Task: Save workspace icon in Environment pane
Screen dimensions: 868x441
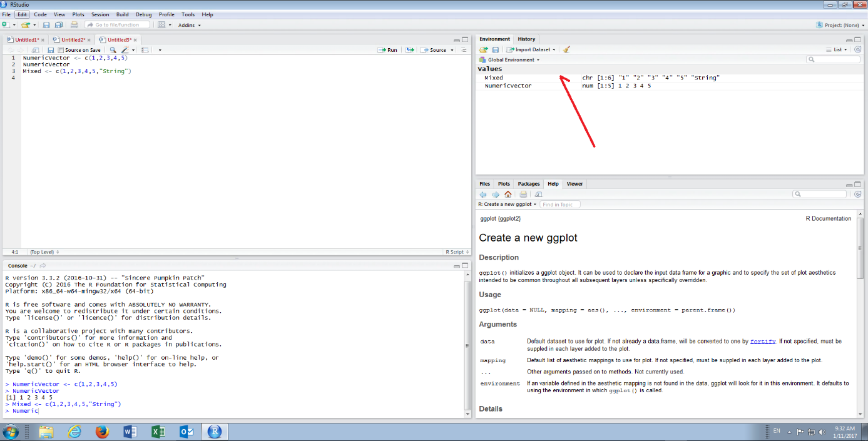Action: pos(496,49)
